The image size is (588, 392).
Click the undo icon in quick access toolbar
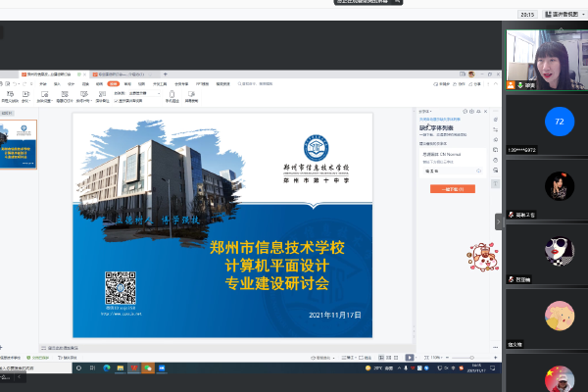point(15,83)
